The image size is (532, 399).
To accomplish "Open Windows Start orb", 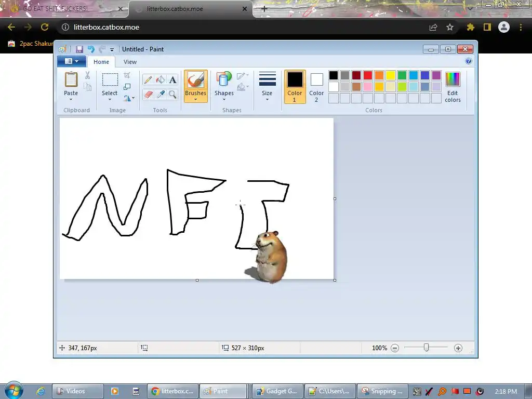I will coord(14,391).
